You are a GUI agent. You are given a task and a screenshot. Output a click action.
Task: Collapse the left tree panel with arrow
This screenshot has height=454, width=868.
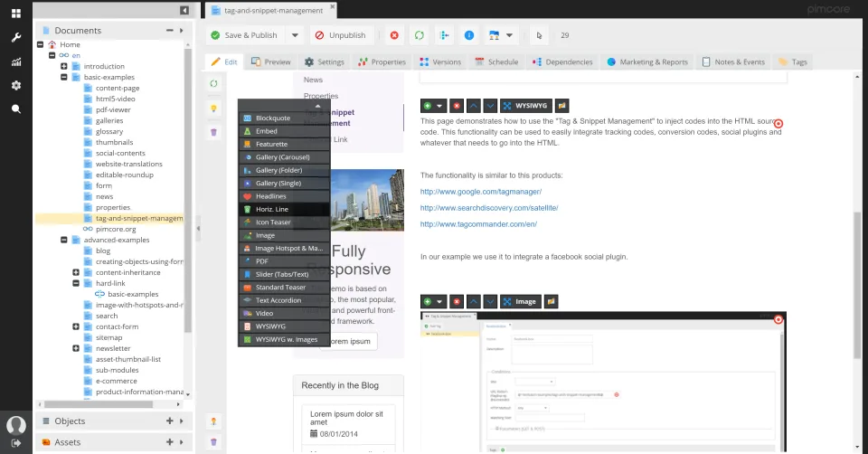tap(184, 10)
